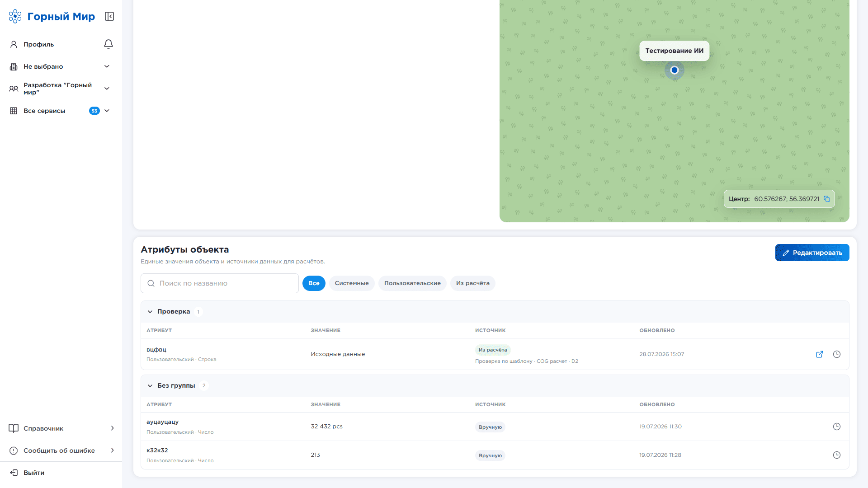The height and width of the screenshot is (488, 868).
Task: Click the Из расчёта source badge
Action: coord(493,350)
